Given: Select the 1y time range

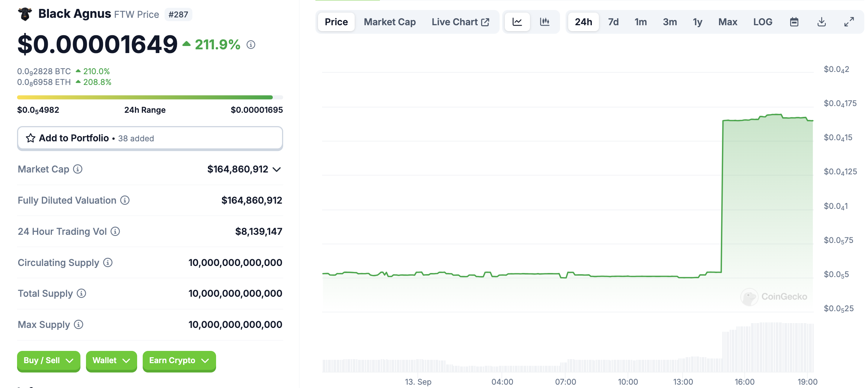Looking at the screenshot, I should click(697, 22).
